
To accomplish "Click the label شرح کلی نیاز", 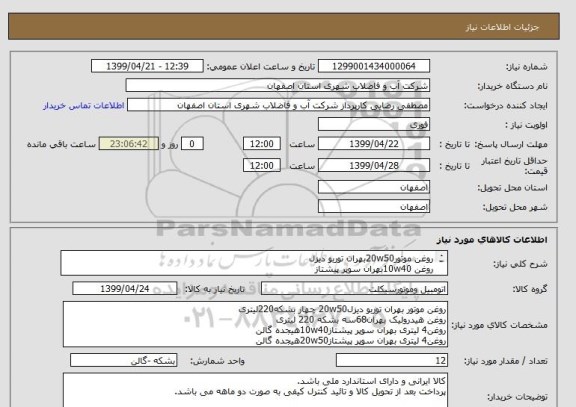I will tap(520, 264).
